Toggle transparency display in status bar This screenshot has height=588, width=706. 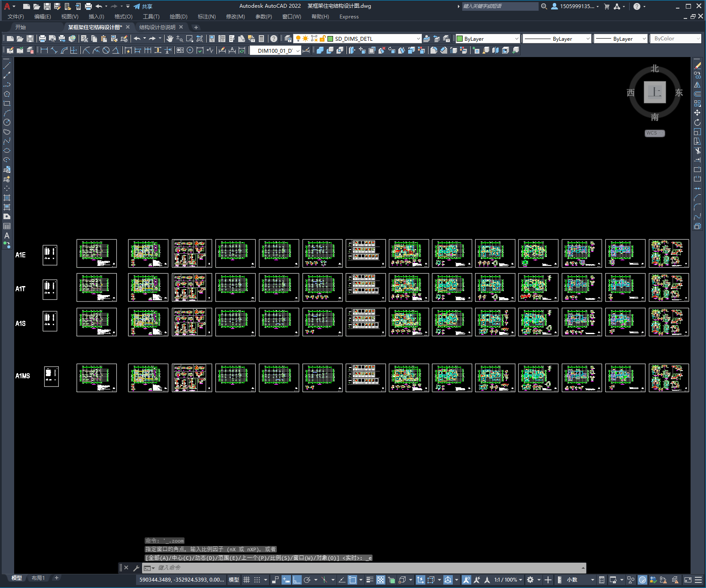[381, 580]
